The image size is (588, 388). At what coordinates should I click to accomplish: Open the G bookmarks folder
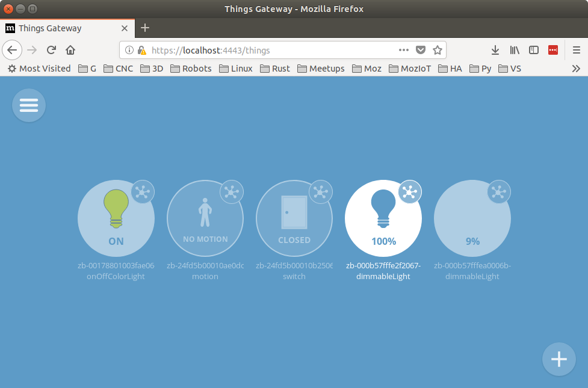(87, 69)
